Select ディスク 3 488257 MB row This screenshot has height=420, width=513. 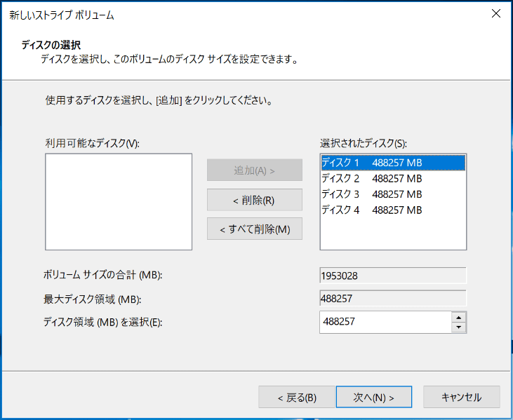393,194
